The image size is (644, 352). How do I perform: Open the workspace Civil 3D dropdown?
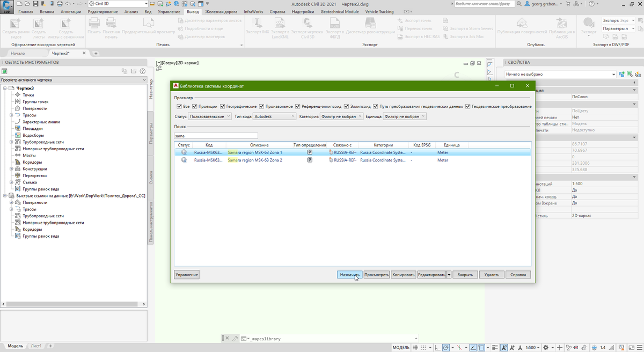point(119,4)
